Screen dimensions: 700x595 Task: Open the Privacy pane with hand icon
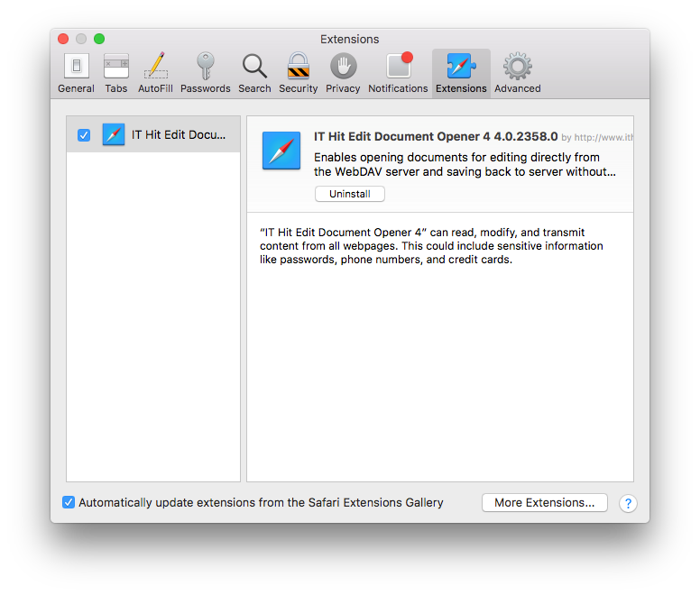[x=343, y=73]
